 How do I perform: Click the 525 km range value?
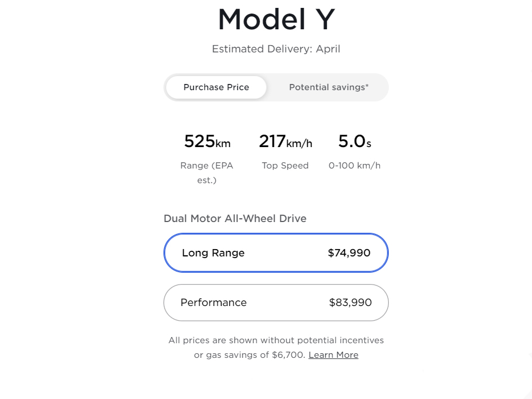point(207,142)
